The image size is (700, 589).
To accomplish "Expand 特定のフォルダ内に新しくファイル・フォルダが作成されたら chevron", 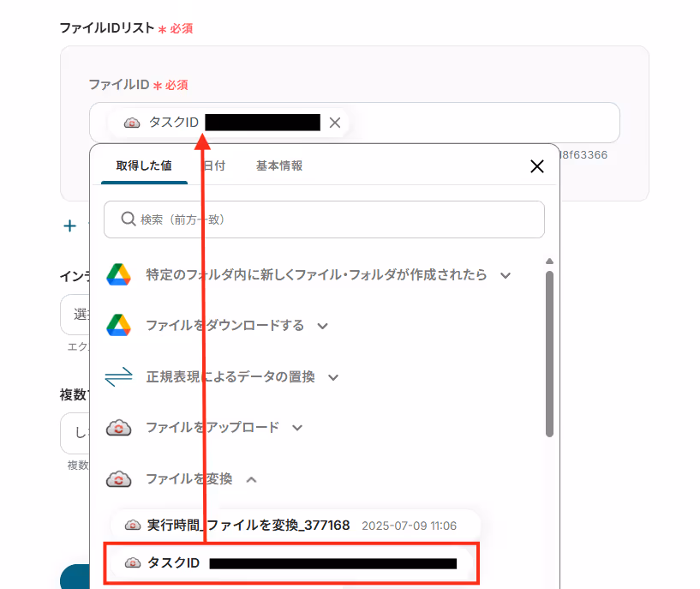I will (x=506, y=275).
